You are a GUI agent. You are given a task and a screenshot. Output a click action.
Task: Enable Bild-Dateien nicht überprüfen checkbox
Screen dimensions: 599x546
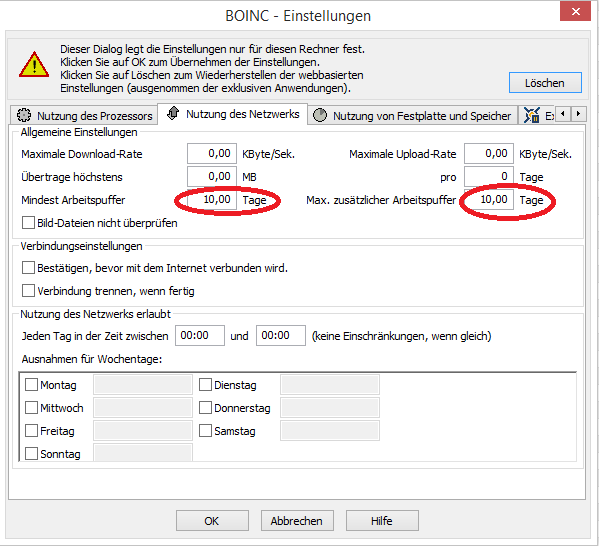pos(28,222)
